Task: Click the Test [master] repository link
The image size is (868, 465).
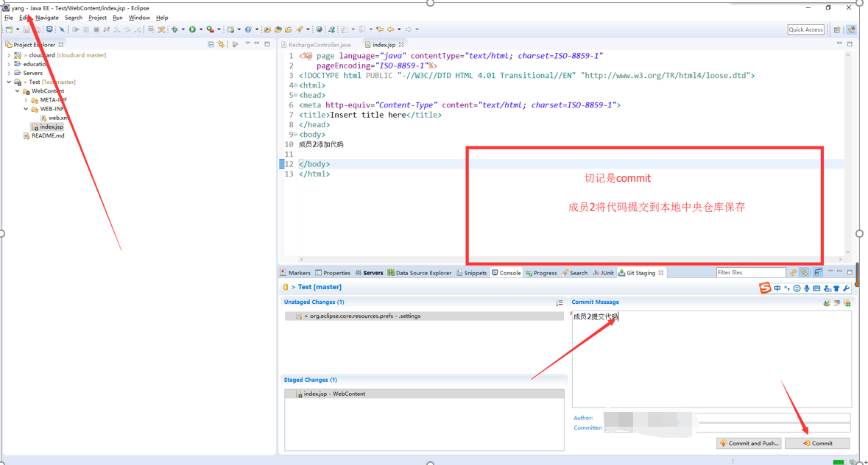Action: pyautogui.click(x=320, y=287)
